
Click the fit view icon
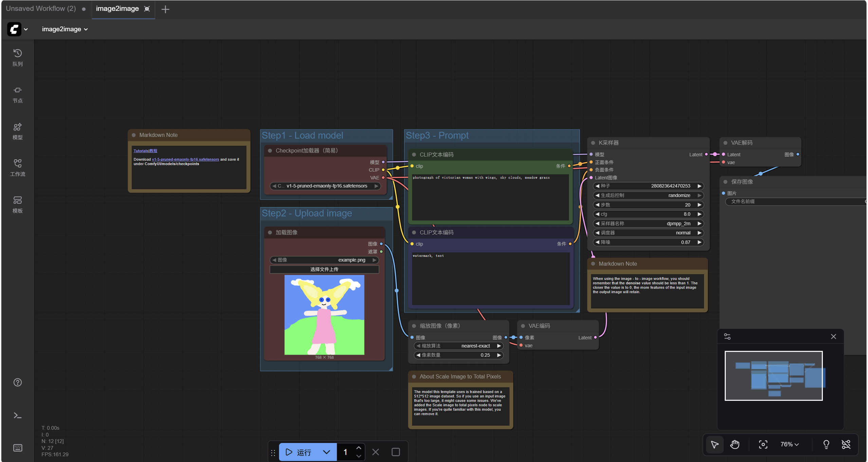763,444
